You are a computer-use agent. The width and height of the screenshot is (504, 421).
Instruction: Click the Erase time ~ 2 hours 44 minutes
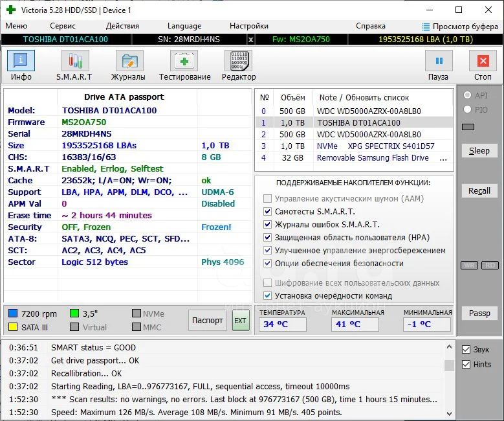tap(107, 215)
